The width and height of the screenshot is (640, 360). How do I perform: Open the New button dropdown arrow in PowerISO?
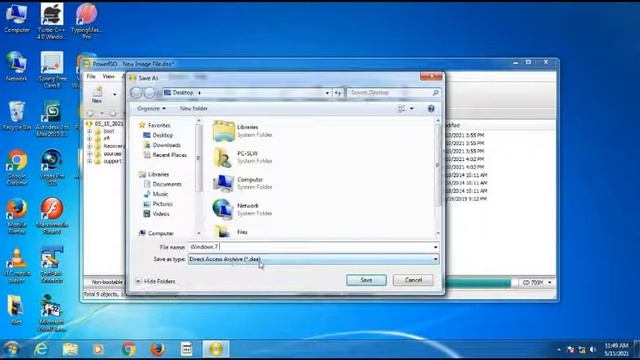[x=115, y=95]
